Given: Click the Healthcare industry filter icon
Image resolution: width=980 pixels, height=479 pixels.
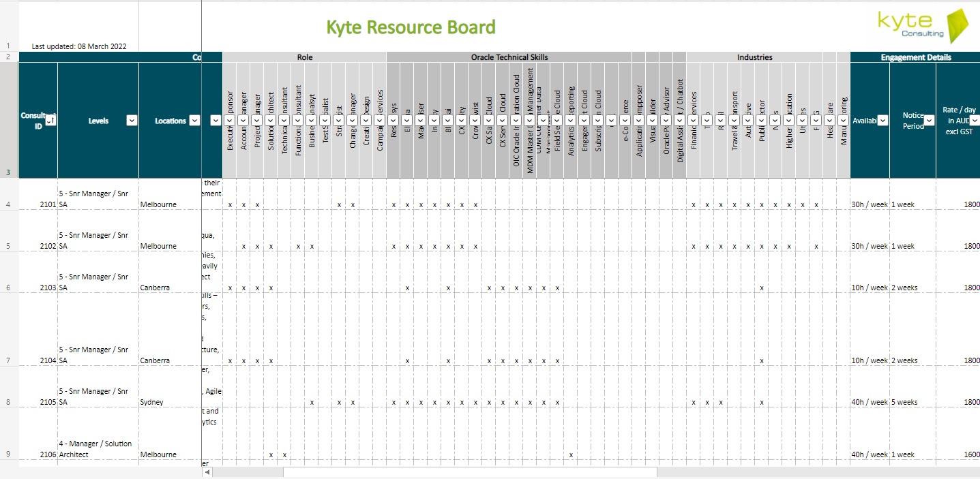Looking at the screenshot, I should (x=829, y=121).
